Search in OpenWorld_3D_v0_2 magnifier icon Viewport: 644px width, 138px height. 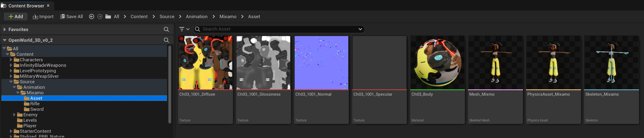[166, 40]
